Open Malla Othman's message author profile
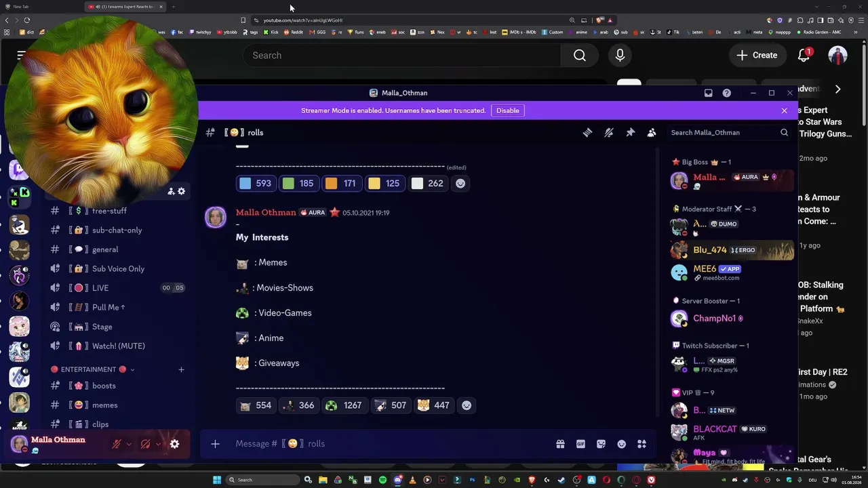The height and width of the screenshot is (488, 868). click(266, 212)
